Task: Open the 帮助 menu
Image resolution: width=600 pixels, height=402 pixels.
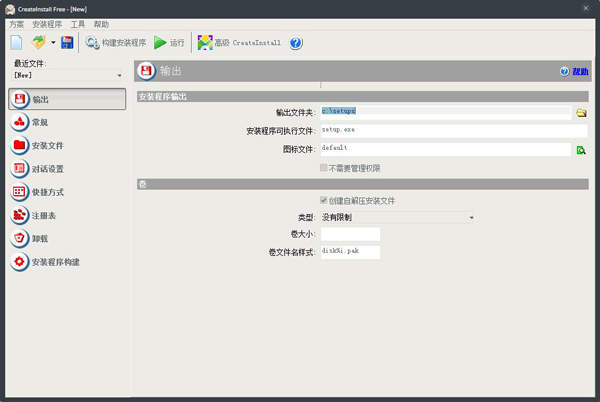Action: click(101, 24)
